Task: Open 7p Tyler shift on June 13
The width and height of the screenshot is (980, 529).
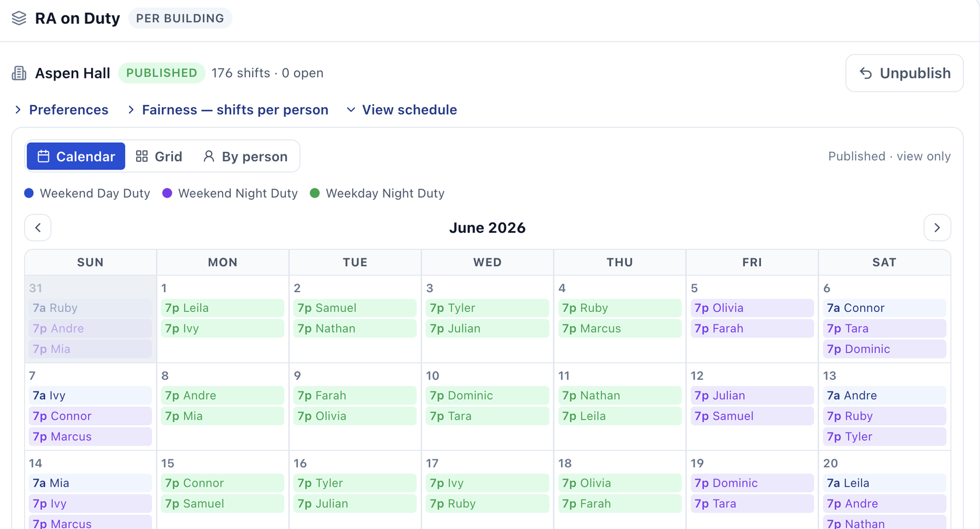Action: pos(884,436)
